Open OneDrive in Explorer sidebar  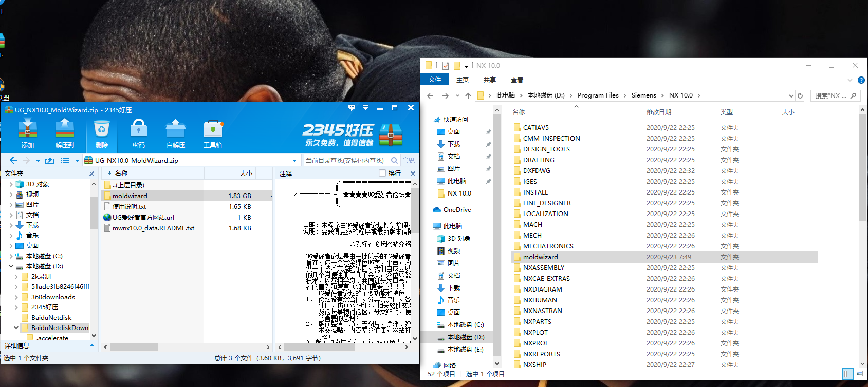coord(452,209)
